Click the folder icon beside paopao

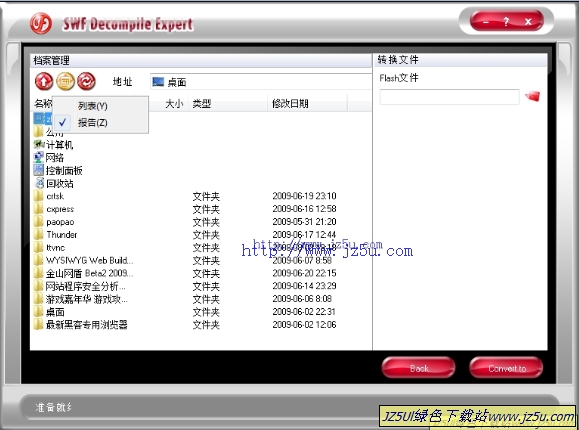point(38,222)
